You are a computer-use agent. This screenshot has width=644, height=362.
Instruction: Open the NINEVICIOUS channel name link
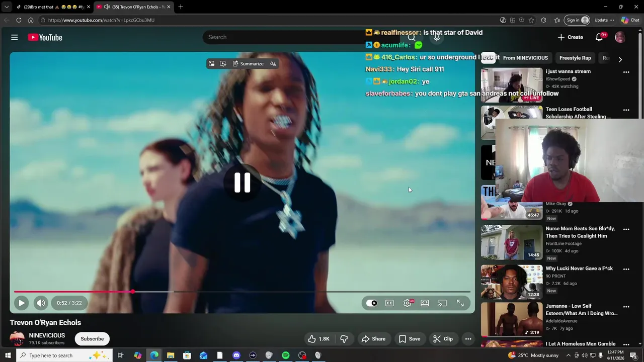coord(47,335)
